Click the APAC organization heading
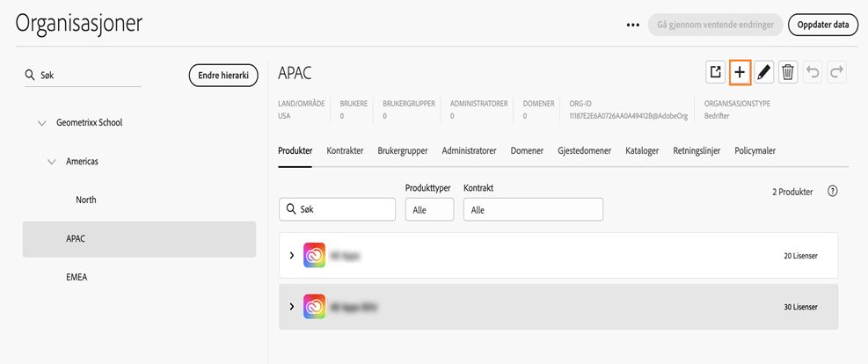Screen dimensions: 868x364 295,72
